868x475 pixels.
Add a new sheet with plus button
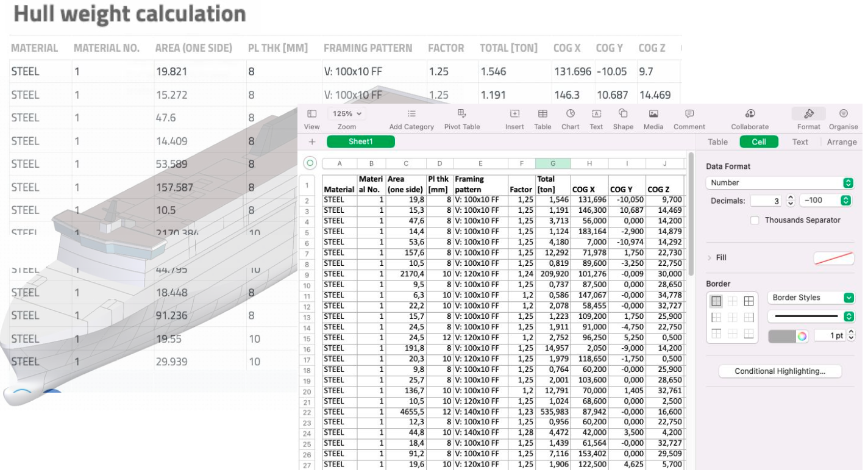pos(312,141)
